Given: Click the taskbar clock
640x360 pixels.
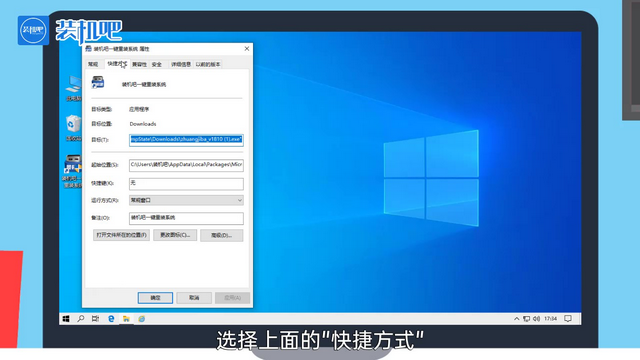Looking at the screenshot, I should 550,319.
